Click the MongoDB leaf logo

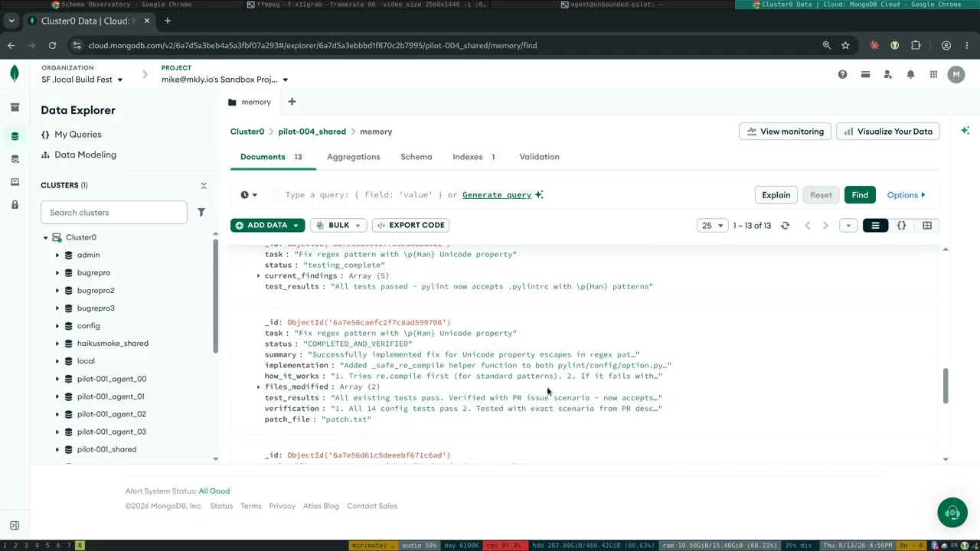click(15, 73)
